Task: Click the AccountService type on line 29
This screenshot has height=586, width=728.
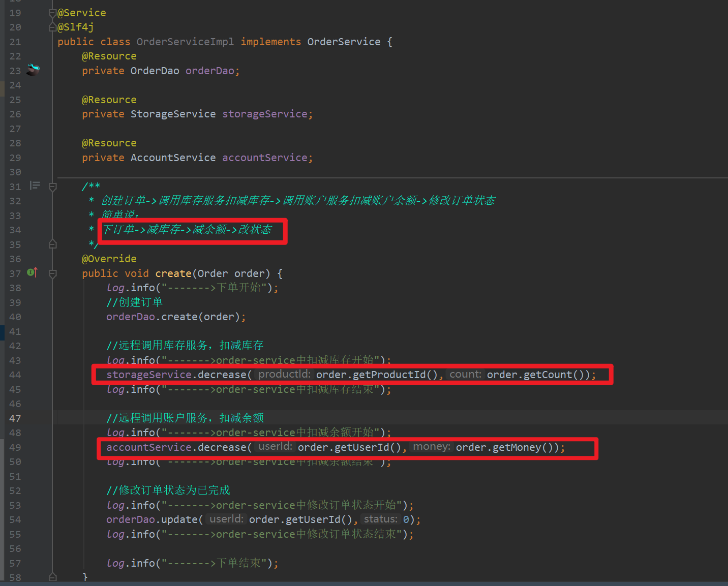Action: pyautogui.click(x=173, y=158)
